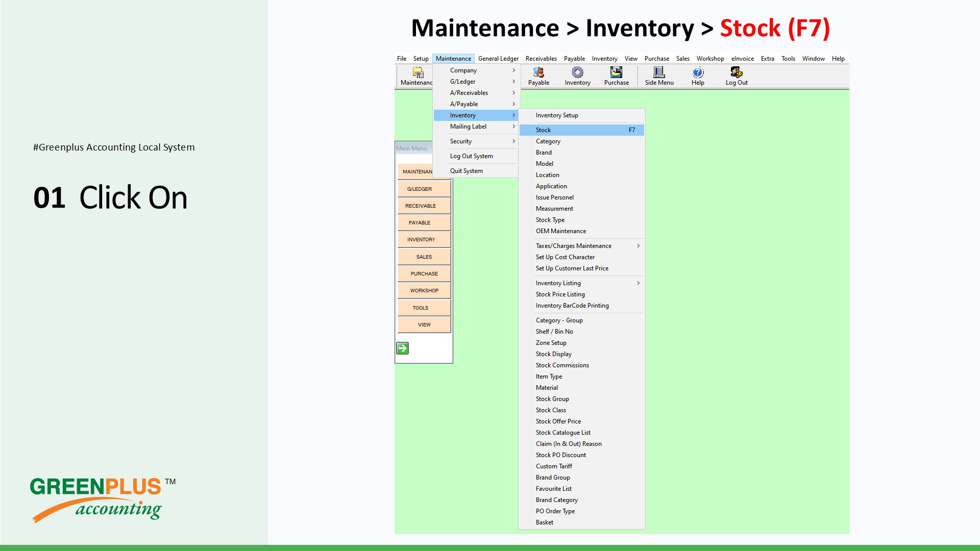Image resolution: width=980 pixels, height=551 pixels.
Task: Open the Workshop menu in menu bar
Action: point(710,59)
